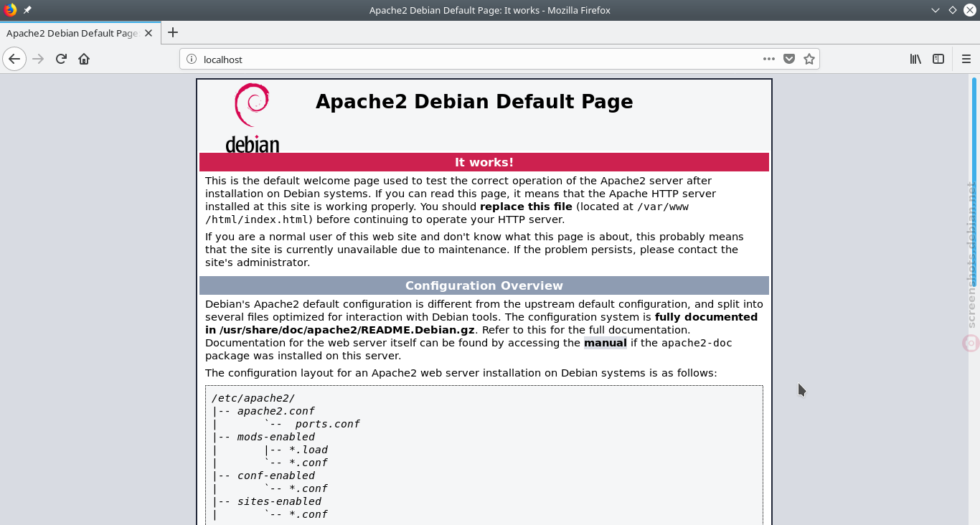
Task: Click the Firefox icon in title bar
Action: (x=10, y=10)
